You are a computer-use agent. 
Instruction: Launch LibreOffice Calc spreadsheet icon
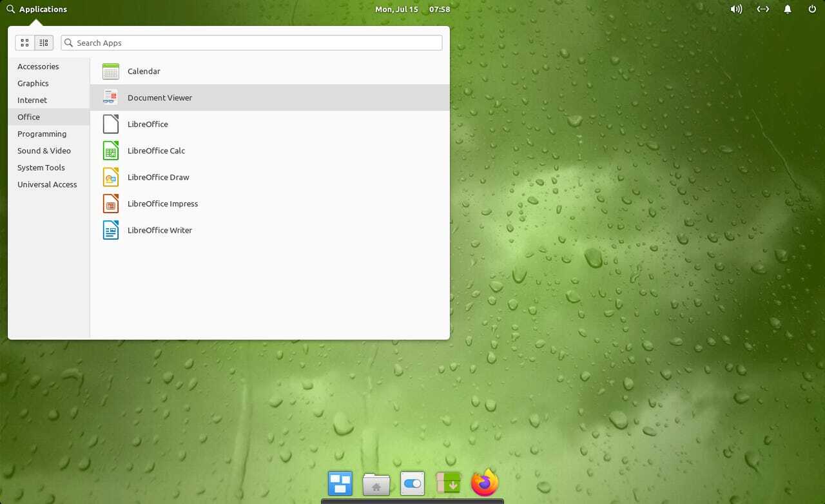(x=111, y=151)
